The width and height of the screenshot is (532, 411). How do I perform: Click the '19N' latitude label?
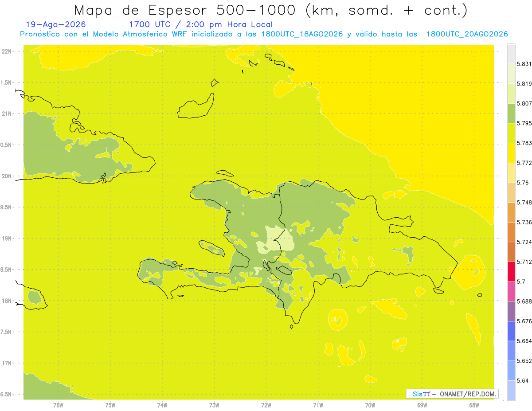point(8,238)
